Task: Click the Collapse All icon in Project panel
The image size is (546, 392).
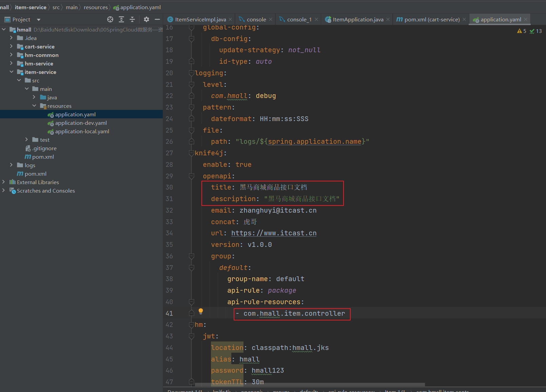Action: click(x=132, y=19)
